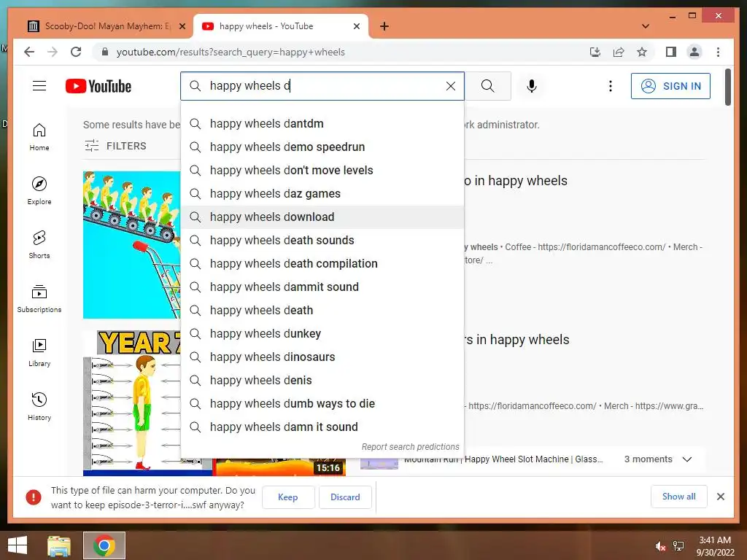The image size is (747, 560).
Task: Bookmark this page with the star icon
Action: click(x=642, y=52)
